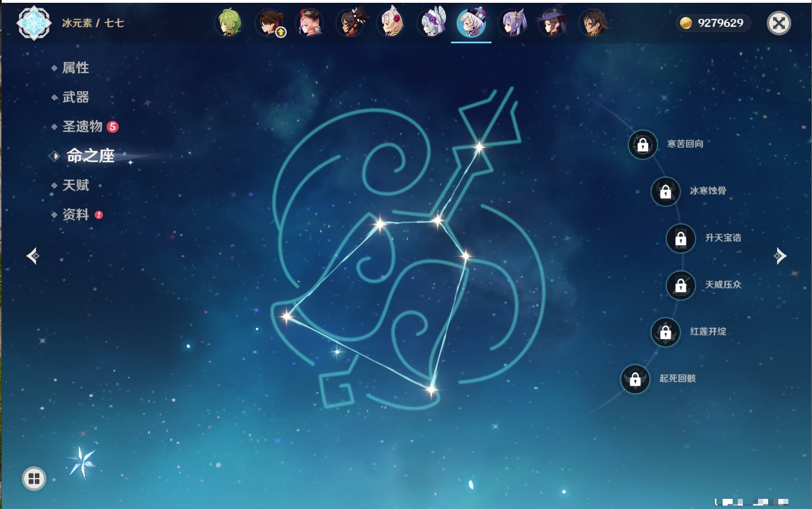Click the Mora coin balance 9279629
812x509 pixels.
pyautogui.click(x=712, y=23)
